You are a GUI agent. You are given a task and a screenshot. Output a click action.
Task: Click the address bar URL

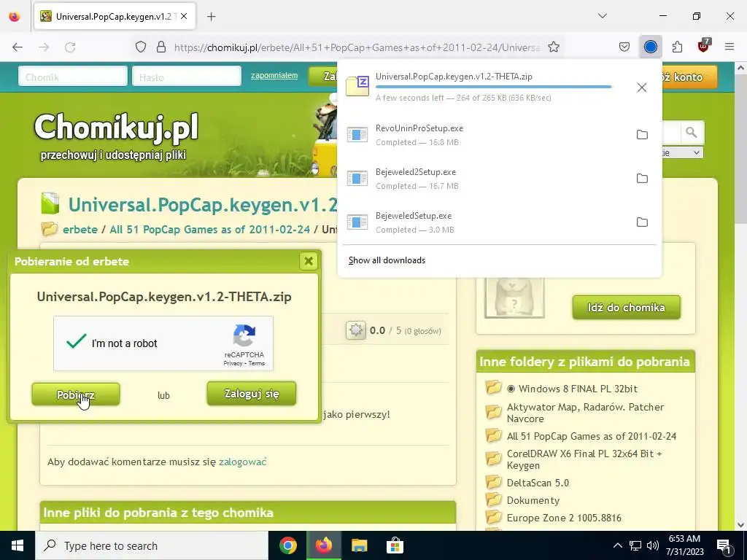click(356, 47)
